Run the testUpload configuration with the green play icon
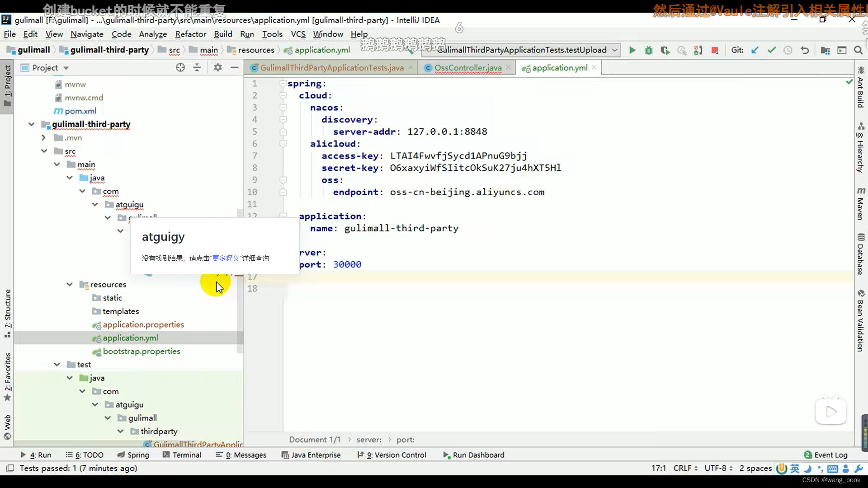 (632, 50)
